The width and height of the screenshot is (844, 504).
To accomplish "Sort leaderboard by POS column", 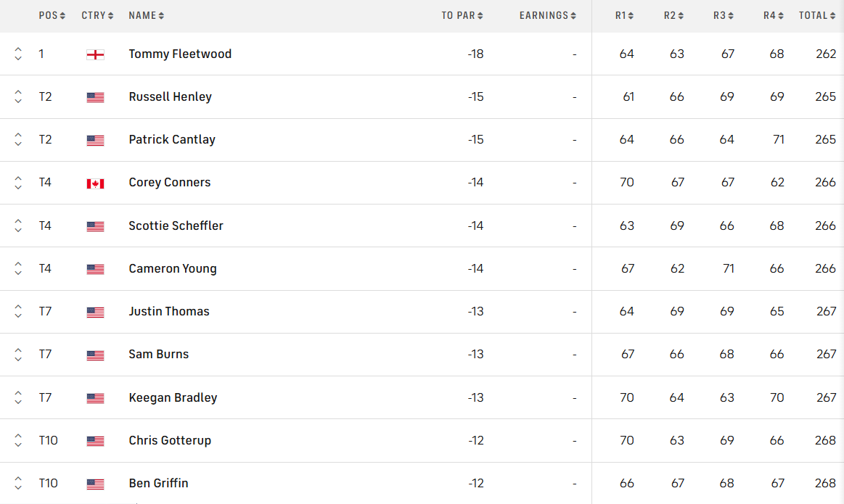I will [x=52, y=15].
